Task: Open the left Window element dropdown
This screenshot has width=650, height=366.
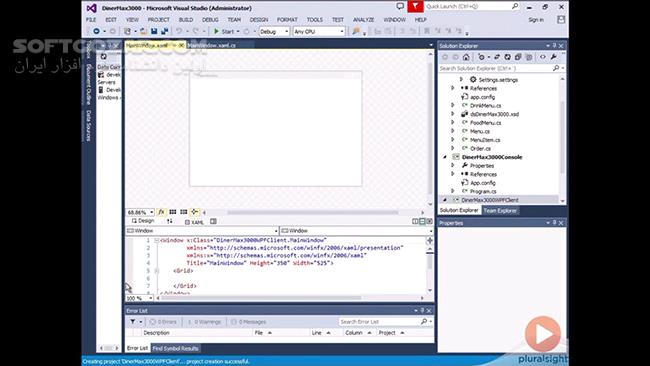Action: (202, 230)
